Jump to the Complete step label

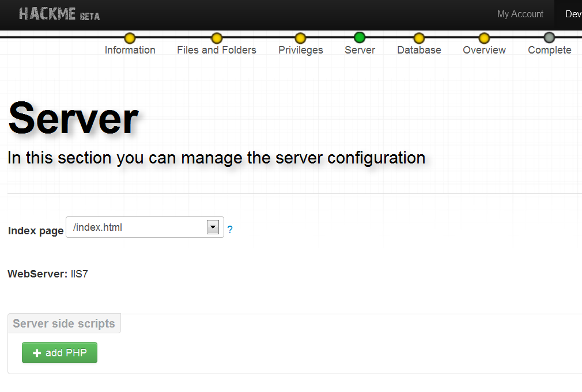(x=550, y=50)
